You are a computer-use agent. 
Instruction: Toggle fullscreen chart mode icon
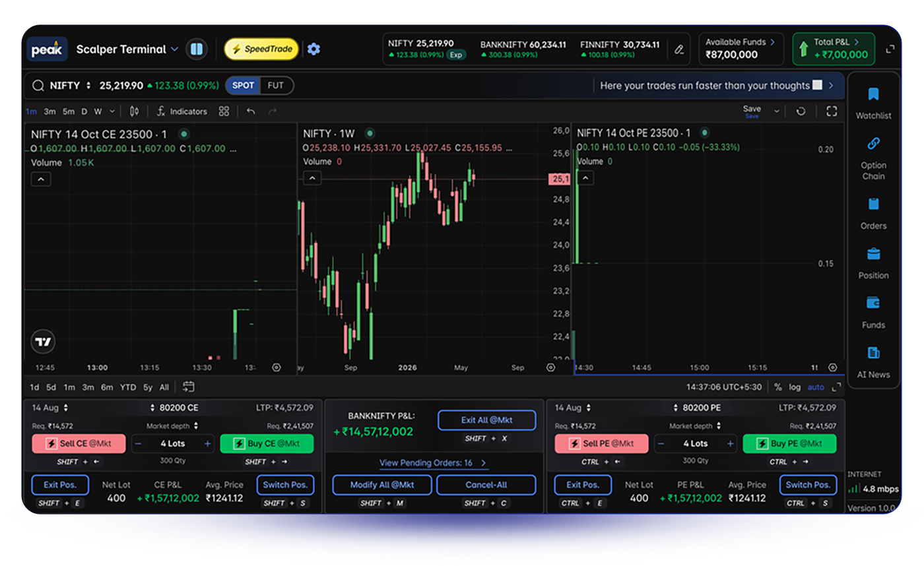(x=832, y=111)
